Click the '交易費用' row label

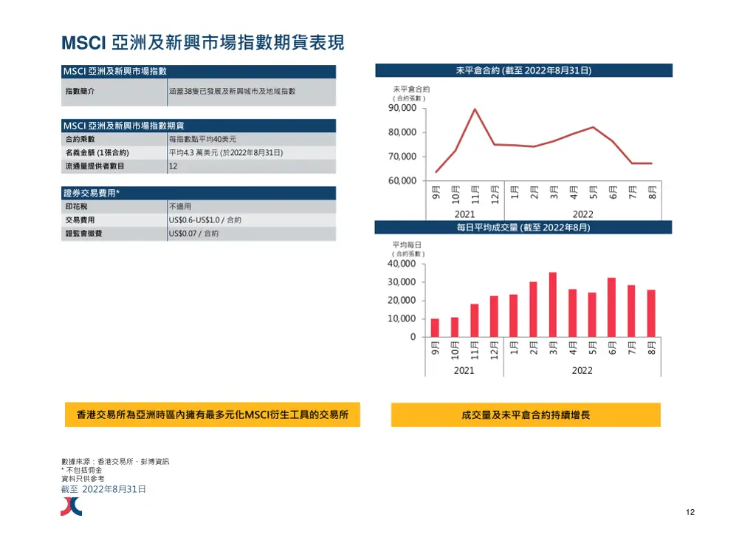pyautogui.click(x=80, y=220)
